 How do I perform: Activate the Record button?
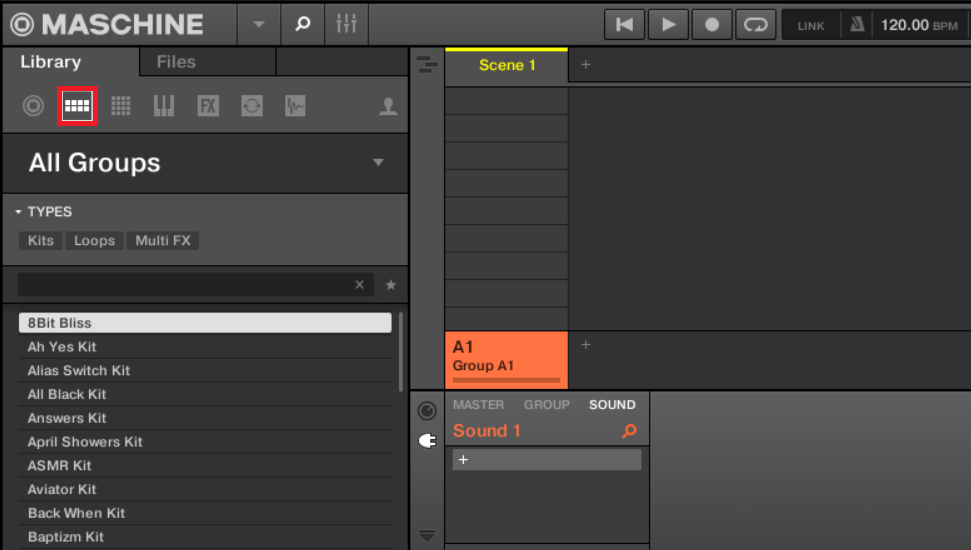(x=712, y=25)
